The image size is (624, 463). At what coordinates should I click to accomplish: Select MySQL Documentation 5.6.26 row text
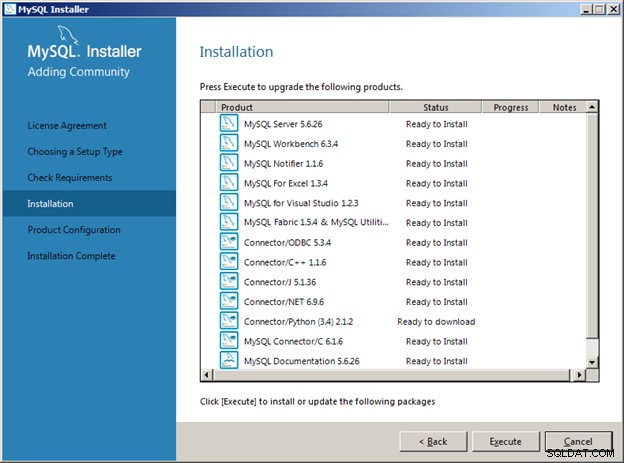pos(302,361)
